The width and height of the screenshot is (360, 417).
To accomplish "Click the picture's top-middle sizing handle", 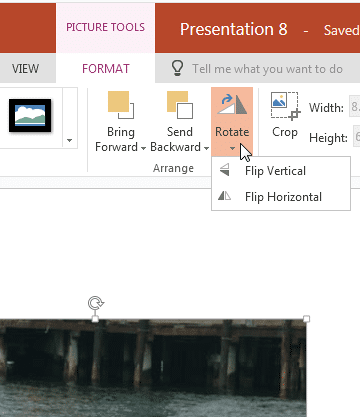I will pos(95,319).
